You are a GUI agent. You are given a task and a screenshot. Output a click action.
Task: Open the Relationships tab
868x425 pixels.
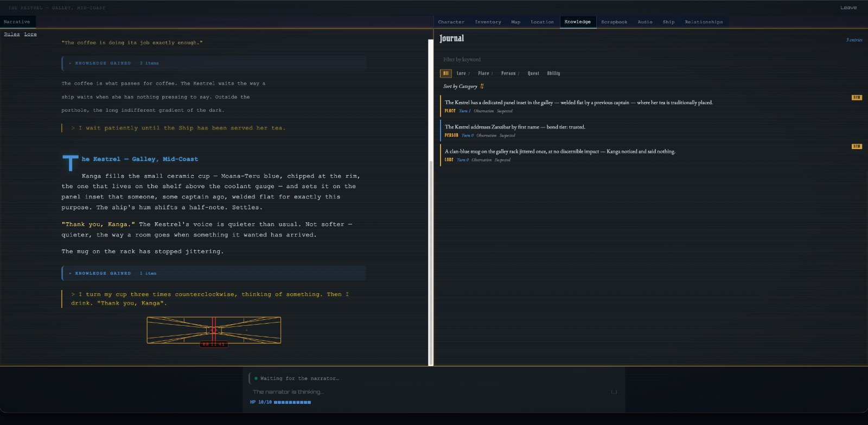pos(704,22)
